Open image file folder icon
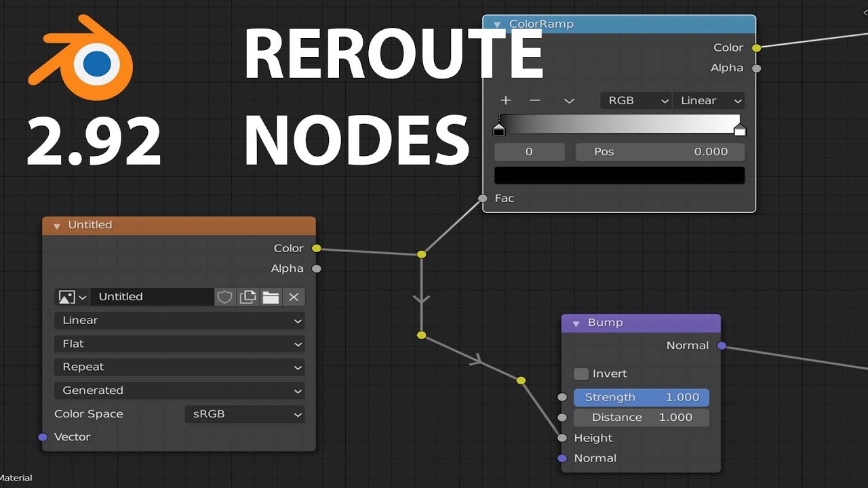This screenshot has width=868, height=488. coord(271,297)
